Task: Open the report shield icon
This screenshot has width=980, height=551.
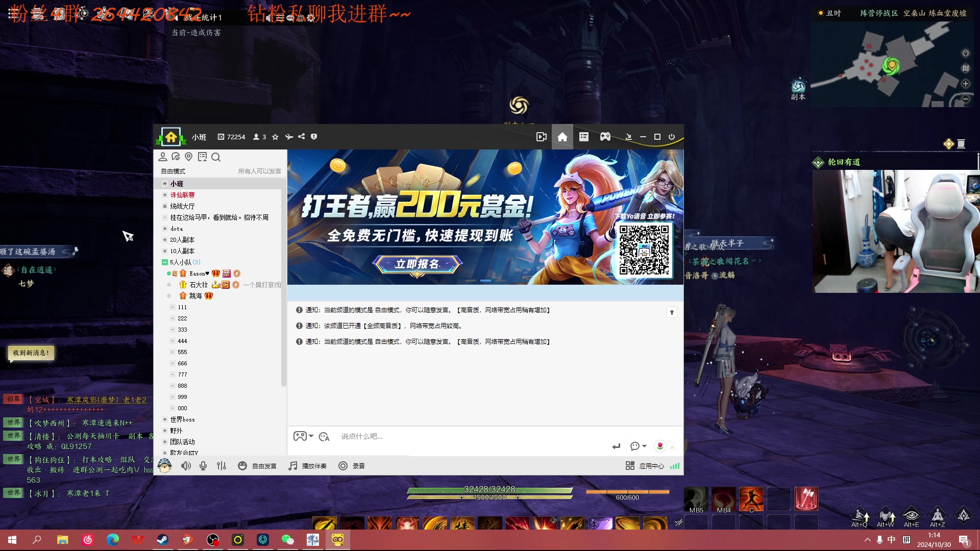Action: coord(314,137)
